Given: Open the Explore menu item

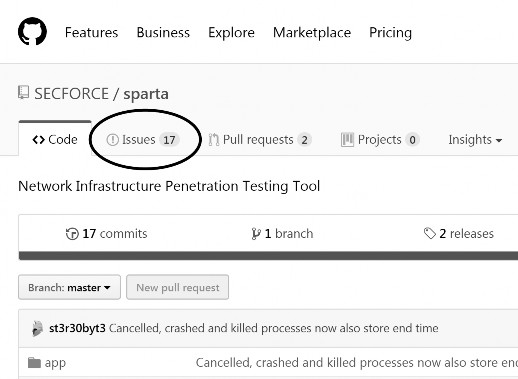Looking at the screenshot, I should pyautogui.click(x=231, y=33).
